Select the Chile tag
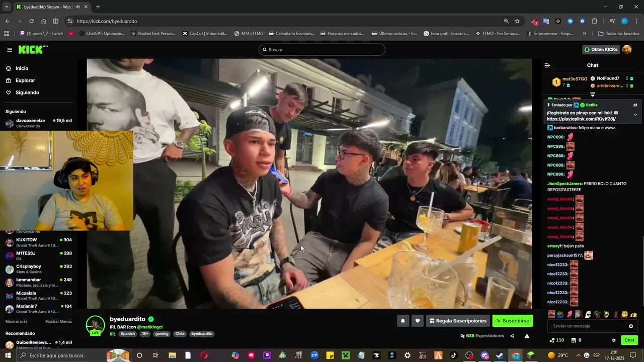This screenshot has height=362, width=644. pos(180,334)
